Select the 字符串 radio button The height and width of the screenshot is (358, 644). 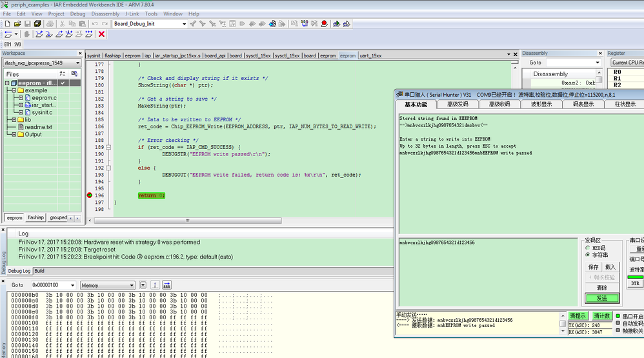(x=587, y=255)
